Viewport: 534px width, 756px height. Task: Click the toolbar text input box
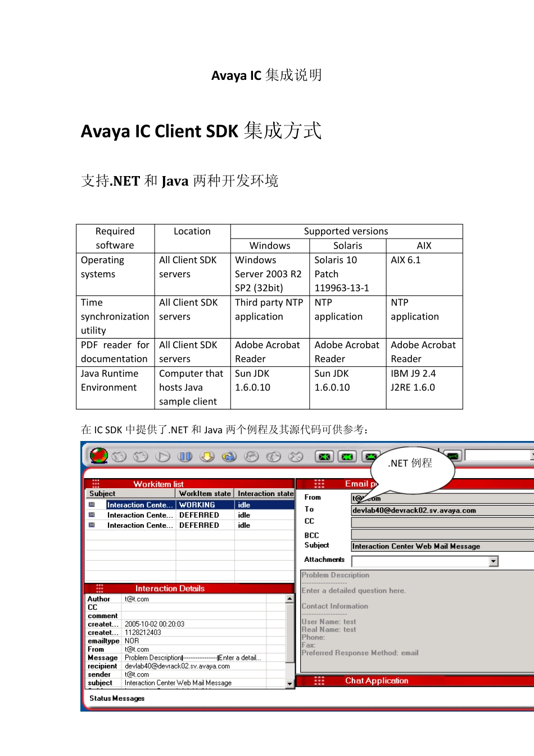pos(499,455)
